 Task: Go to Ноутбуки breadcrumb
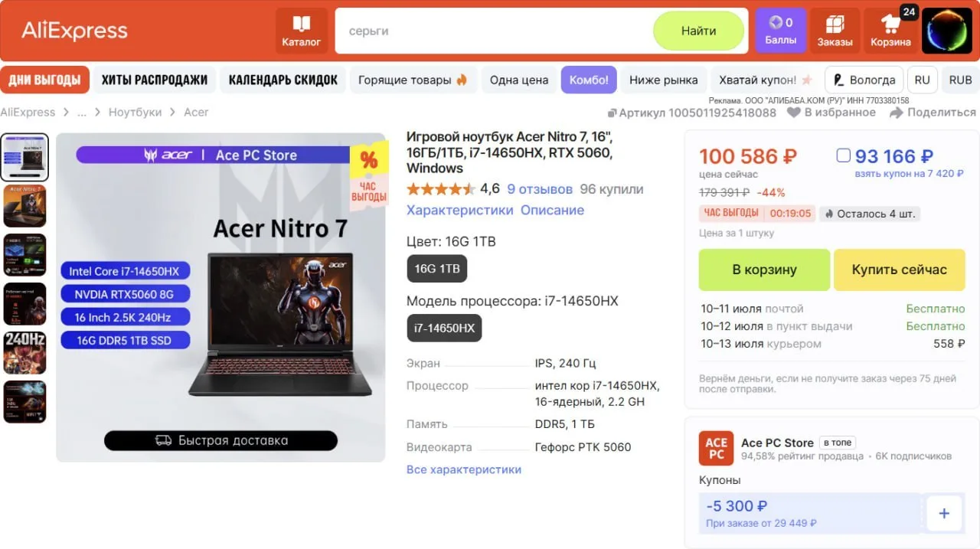point(135,113)
